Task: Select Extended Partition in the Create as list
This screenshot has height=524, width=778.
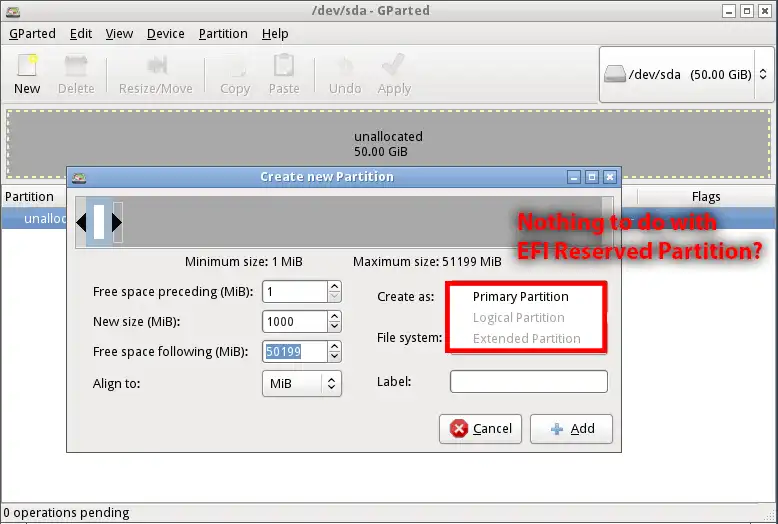Action: (526, 338)
